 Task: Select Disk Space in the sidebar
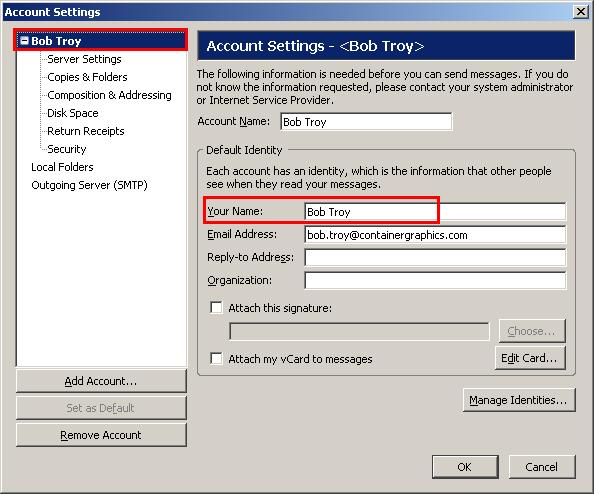(x=73, y=113)
